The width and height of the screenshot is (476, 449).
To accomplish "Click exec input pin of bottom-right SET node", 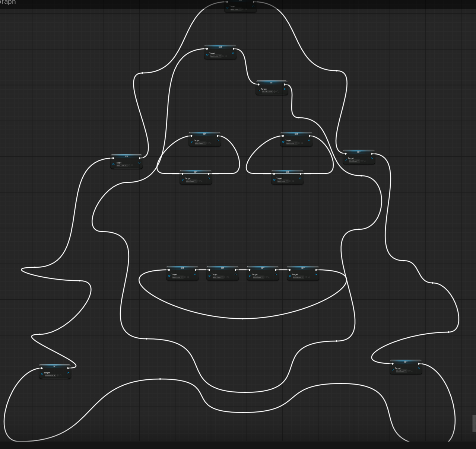I will tap(393, 364).
